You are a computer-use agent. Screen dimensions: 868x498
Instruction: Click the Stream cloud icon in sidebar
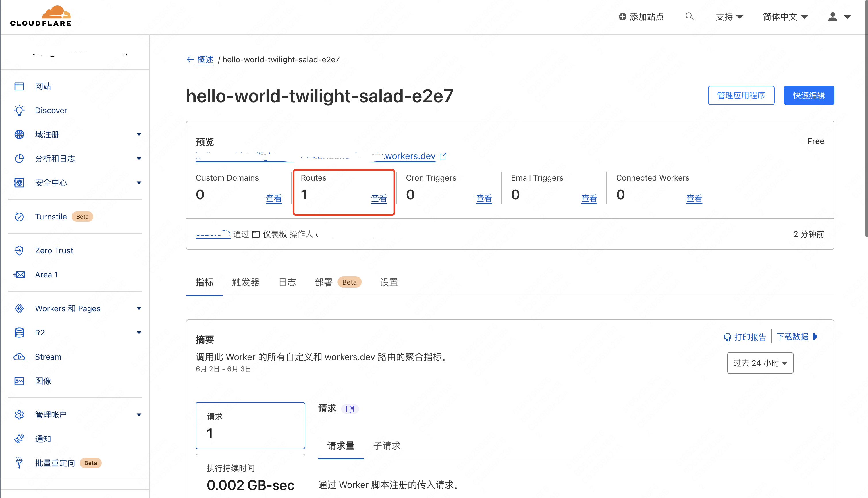[19, 357]
